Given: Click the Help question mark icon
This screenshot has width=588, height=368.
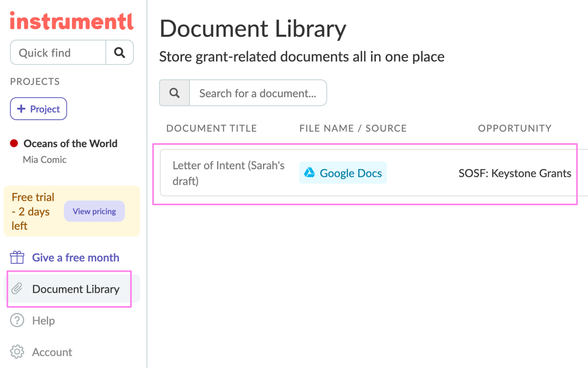Looking at the screenshot, I should [17, 320].
